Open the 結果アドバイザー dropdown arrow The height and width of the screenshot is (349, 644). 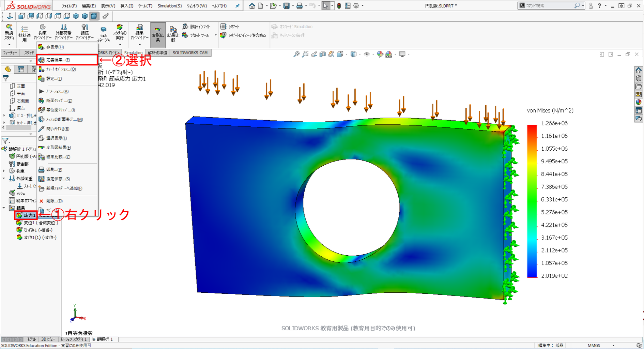(x=140, y=45)
